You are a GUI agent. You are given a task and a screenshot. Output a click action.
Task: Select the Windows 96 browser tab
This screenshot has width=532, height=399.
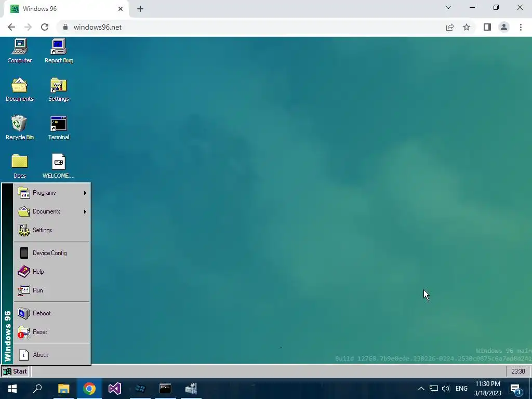66,9
